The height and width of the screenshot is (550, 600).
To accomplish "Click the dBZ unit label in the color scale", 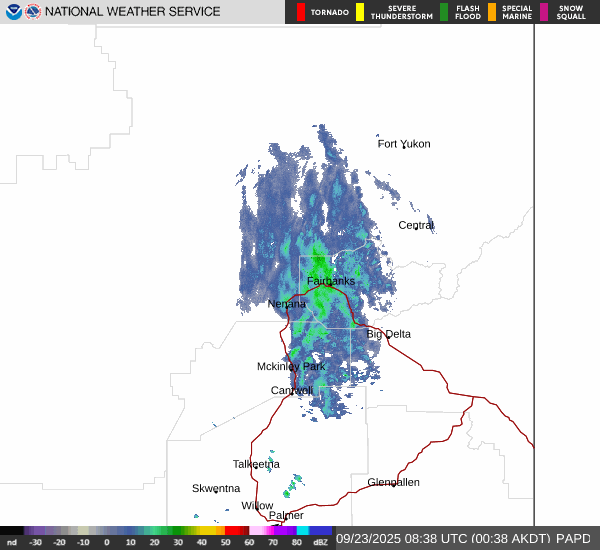I will pos(320,542).
